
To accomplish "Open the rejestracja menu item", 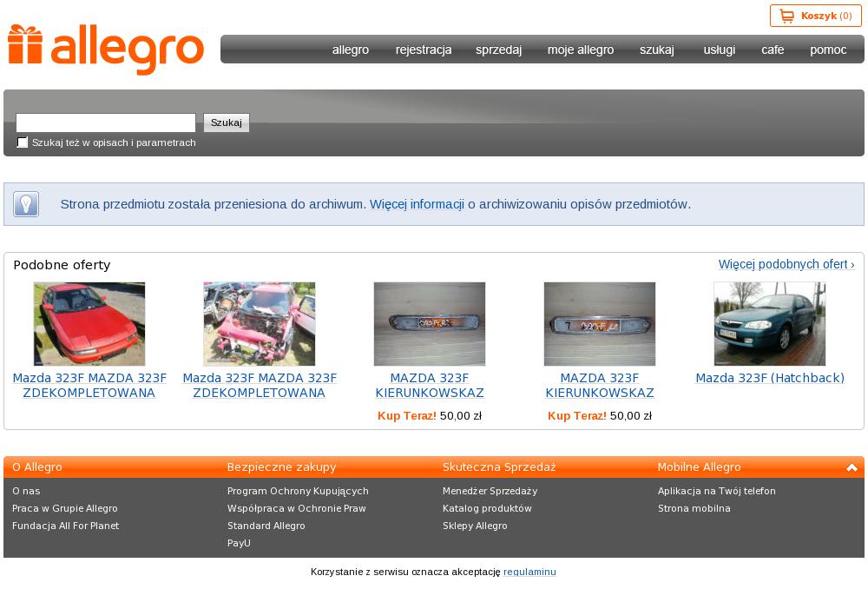I will (424, 50).
